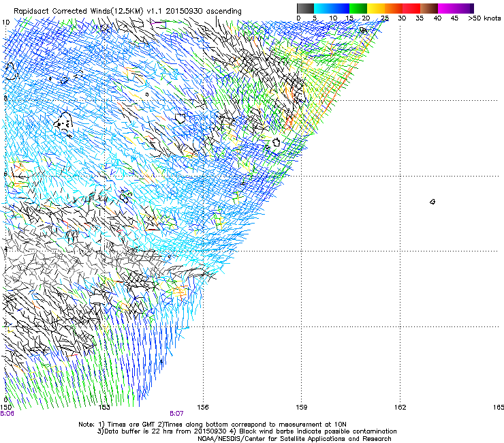Click the 'Rapidscat Corrected Winds(12.5KM)' title text
Image resolution: width=504 pixels, height=443 pixels.
pos(78,12)
